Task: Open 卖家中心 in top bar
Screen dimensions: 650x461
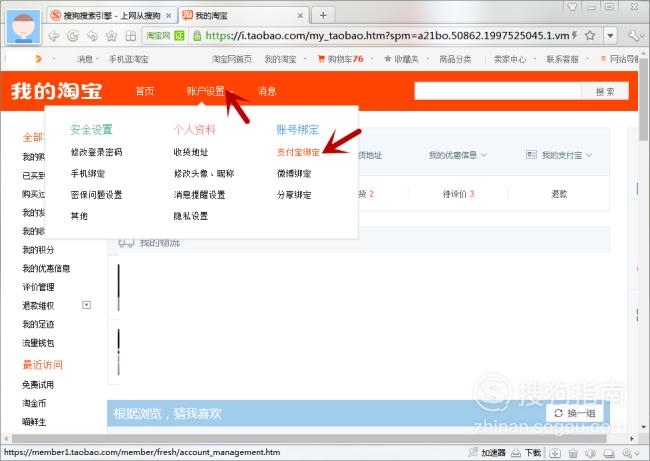Action: pyautogui.click(x=510, y=59)
